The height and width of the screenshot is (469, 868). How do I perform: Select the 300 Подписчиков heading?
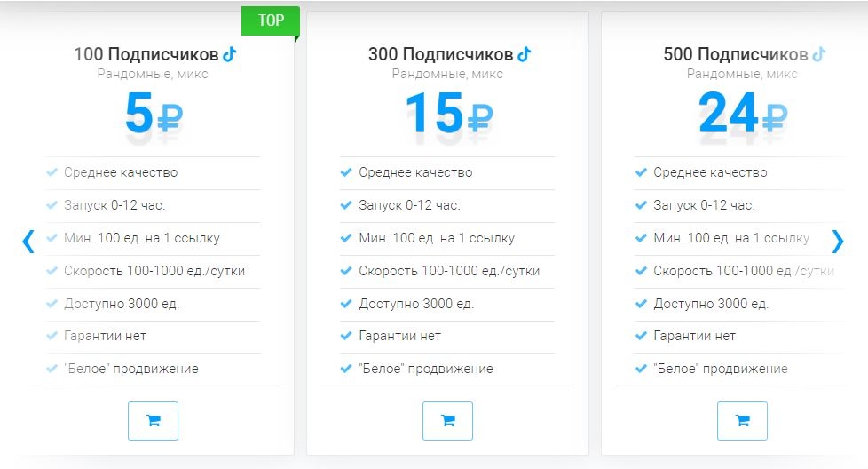(x=440, y=54)
